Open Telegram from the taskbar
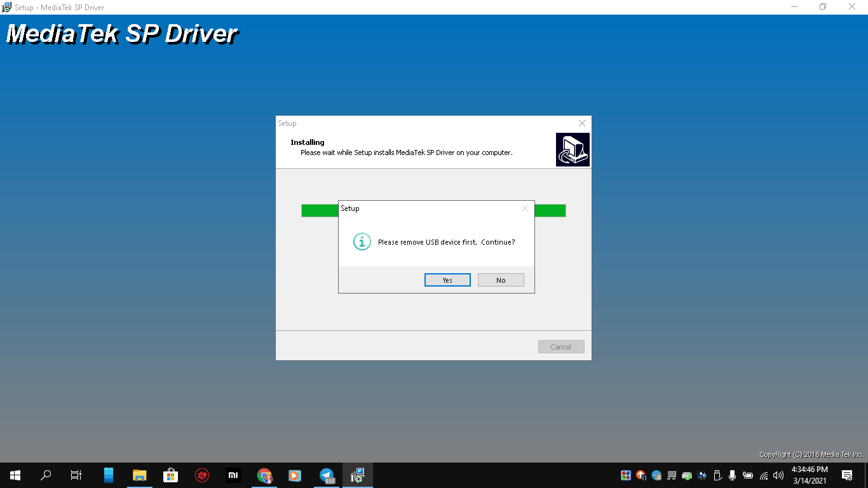This screenshot has height=488, width=868. (327, 475)
